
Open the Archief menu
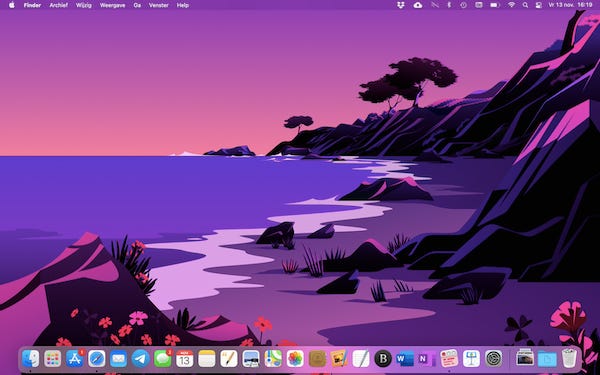point(59,5)
